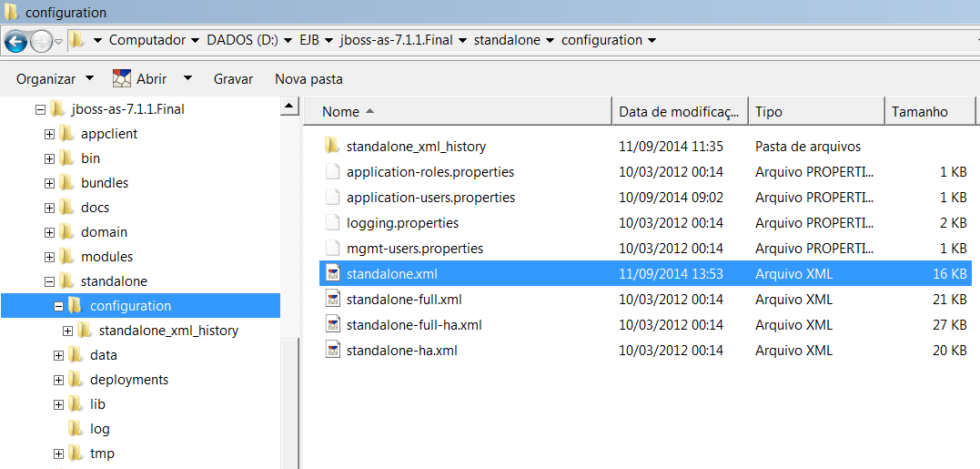Click the date 11/09/2014 13:53

point(671,274)
